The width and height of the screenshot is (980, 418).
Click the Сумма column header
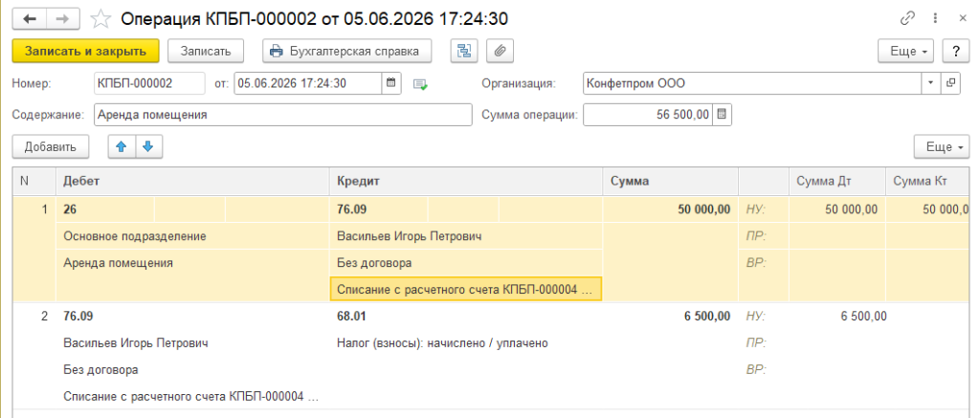[x=671, y=181]
